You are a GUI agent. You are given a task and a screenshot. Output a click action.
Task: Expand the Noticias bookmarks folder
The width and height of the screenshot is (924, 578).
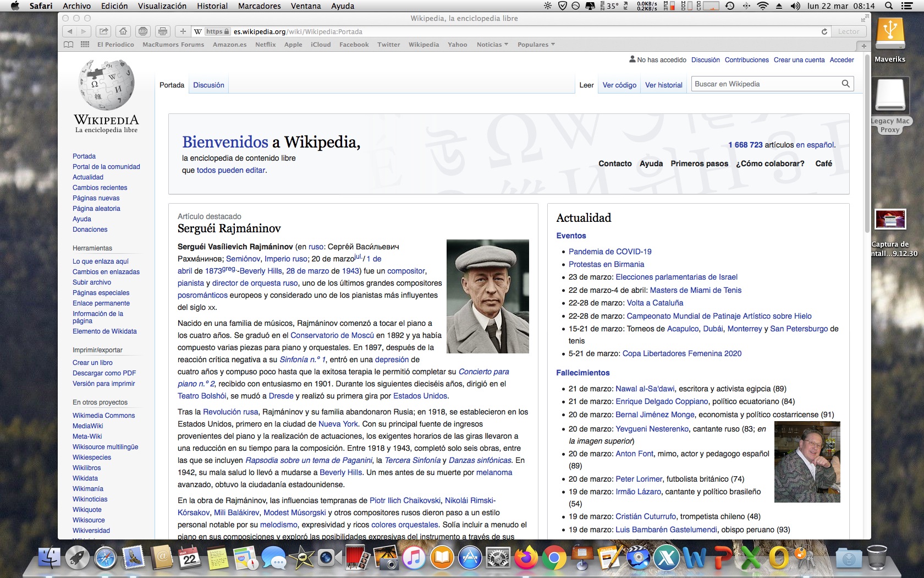tap(492, 45)
